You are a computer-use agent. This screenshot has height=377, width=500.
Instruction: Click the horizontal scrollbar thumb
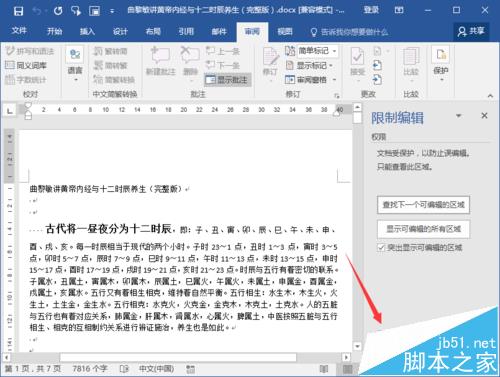(x=178, y=357)
